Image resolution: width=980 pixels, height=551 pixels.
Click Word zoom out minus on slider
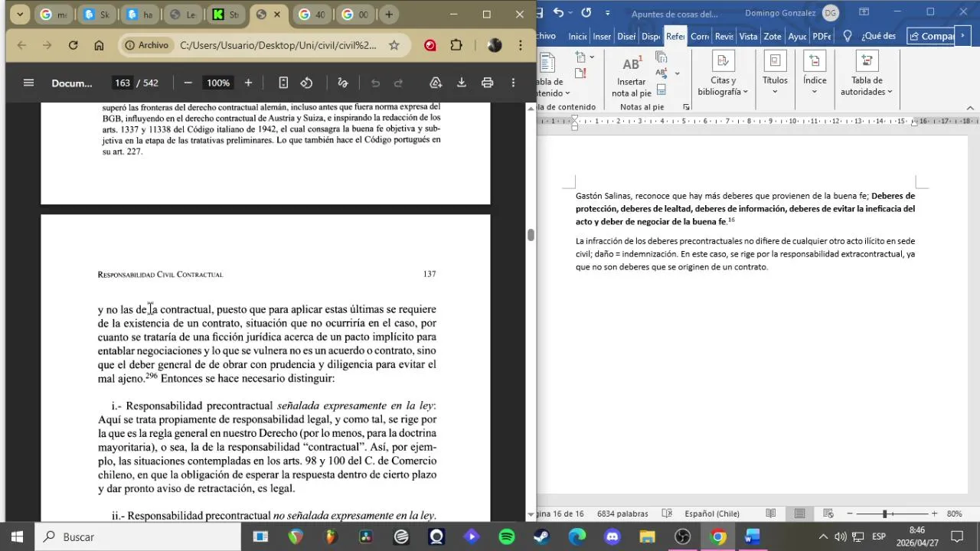click(850, 514)
